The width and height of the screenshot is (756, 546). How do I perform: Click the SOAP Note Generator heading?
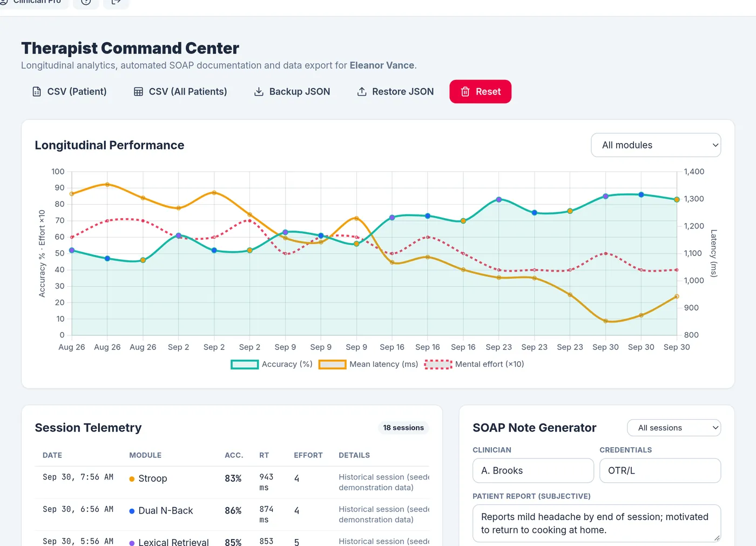[535, 428]
